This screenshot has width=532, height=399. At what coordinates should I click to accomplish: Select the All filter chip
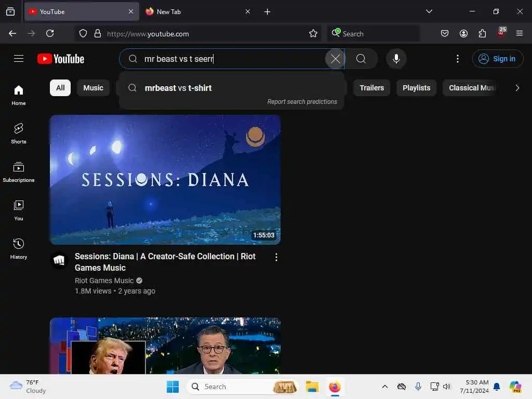click(60, 88)
